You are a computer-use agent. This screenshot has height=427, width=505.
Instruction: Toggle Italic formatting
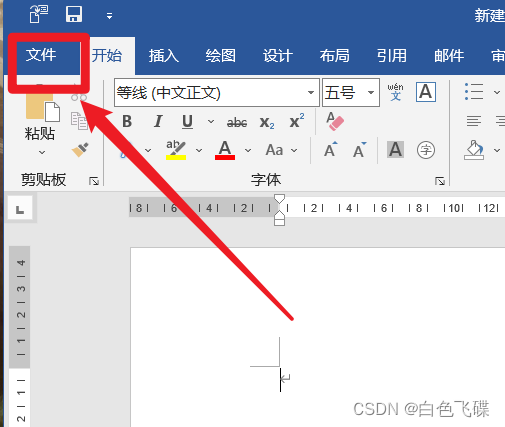tap(158, 121)
